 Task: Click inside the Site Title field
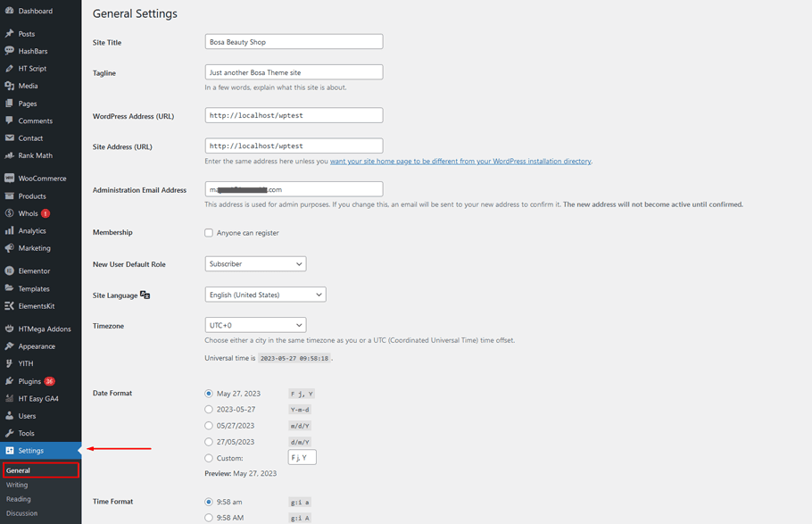(294, 41)
